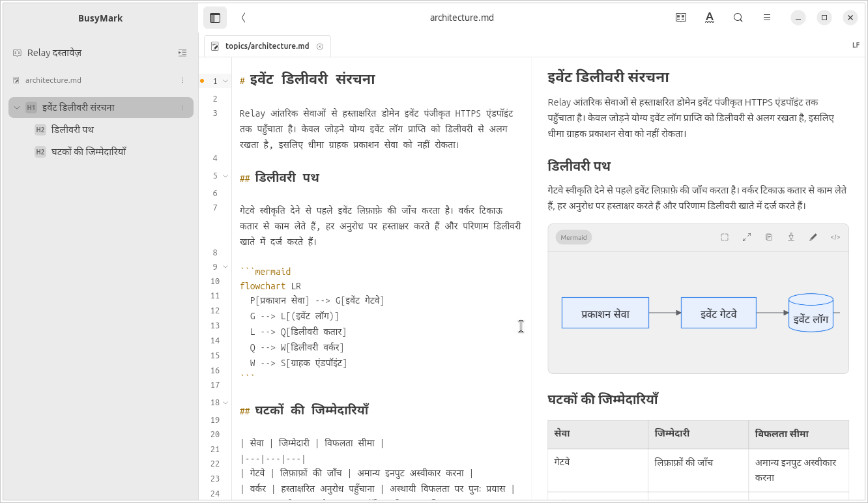Select the इवेंट डिलीवरी संरचना outline row
868x503 pixels.
click(101, 108)
